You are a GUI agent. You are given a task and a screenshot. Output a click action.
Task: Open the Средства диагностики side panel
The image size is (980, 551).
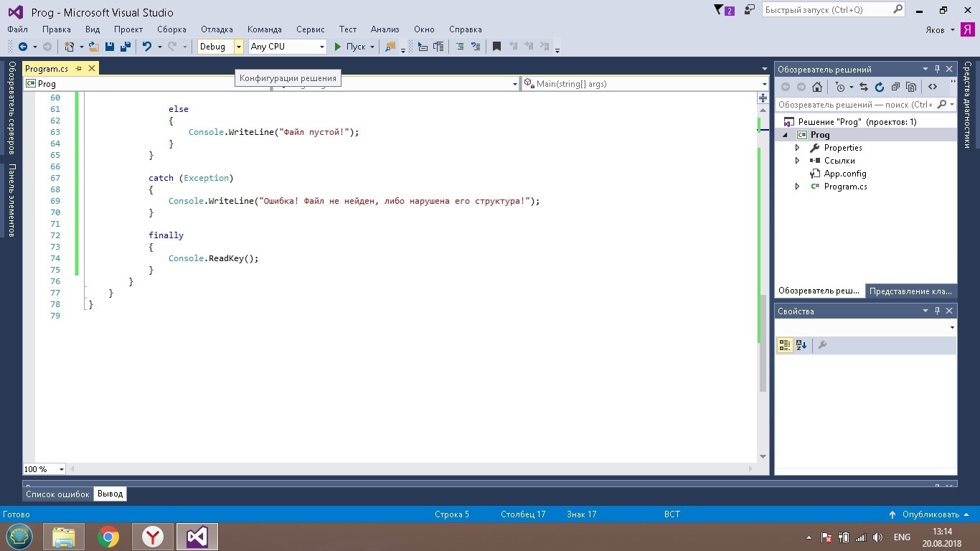point(968,104)
